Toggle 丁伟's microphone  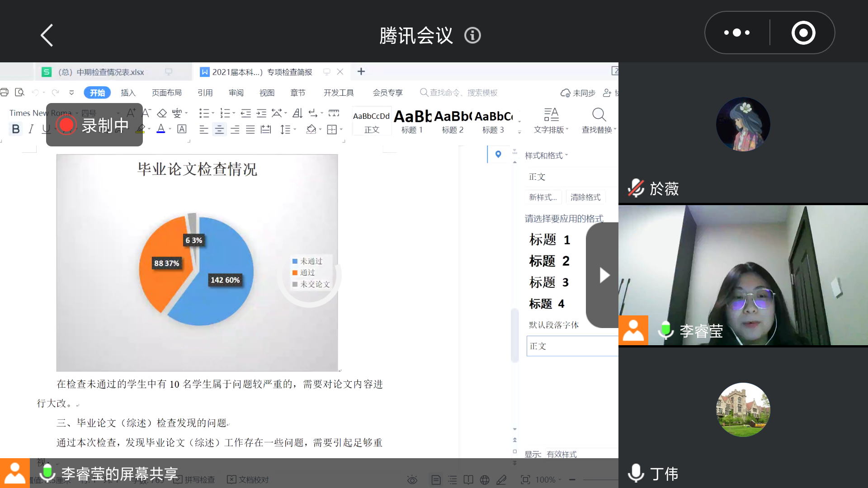[x=636, y=473]
